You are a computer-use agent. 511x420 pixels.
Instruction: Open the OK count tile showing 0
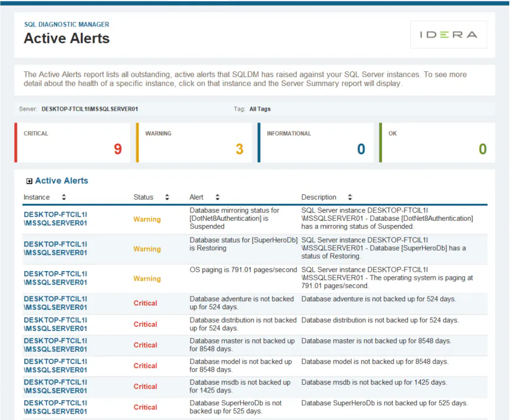[x=437, y=143]
